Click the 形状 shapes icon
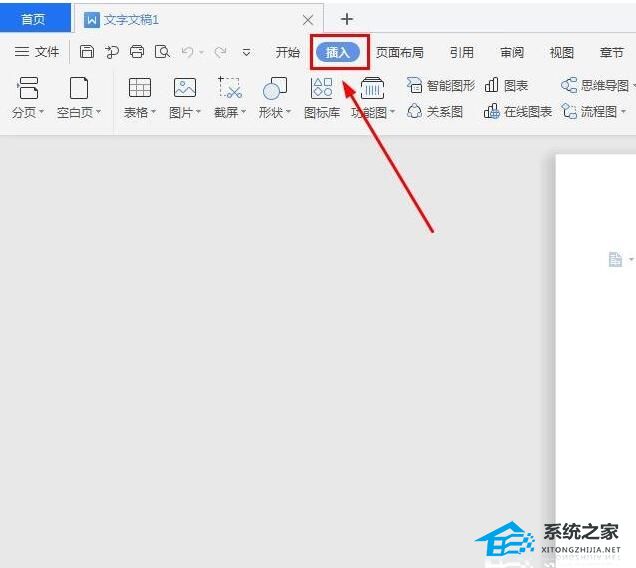This screenshot has height=568, width=636. [275, 88]
